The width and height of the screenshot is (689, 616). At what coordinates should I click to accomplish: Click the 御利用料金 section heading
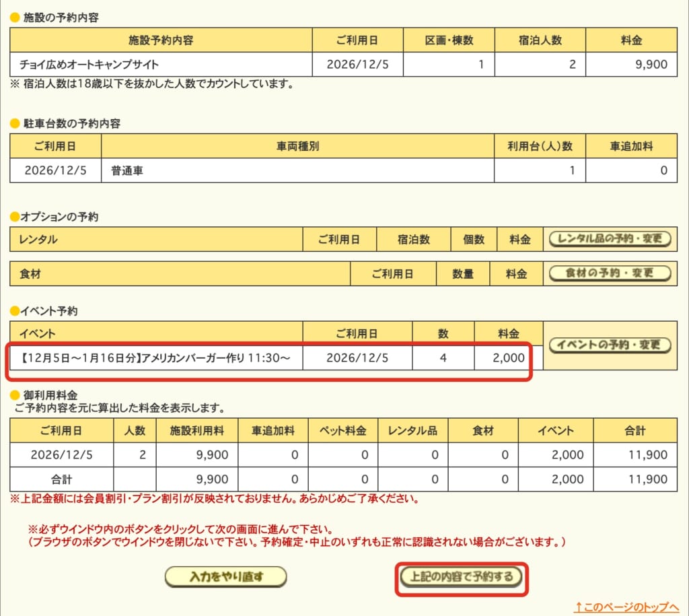[50, 395]
